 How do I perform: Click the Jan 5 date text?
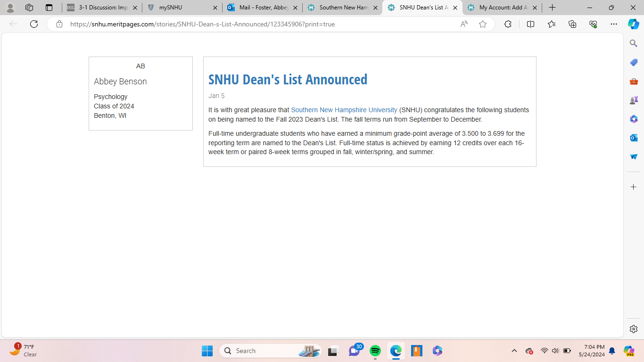pyautogui.click(x=216, y=96)
